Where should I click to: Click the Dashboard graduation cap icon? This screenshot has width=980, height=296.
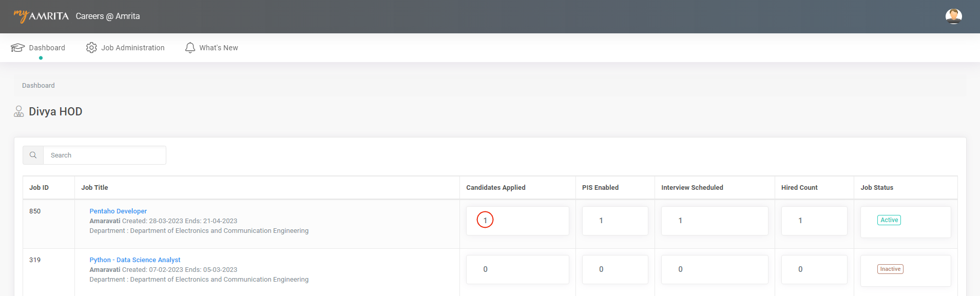point(17,48)
